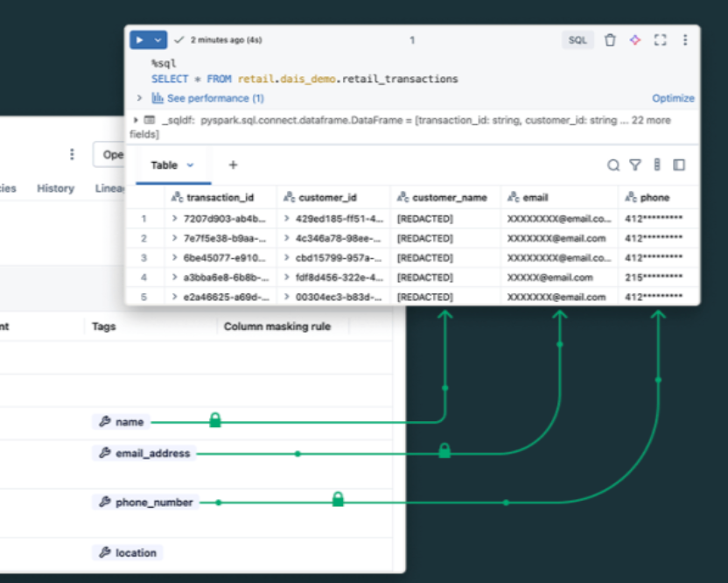Screen dimensions: 728x583
Task: Open the cell's kebab options menu
Action: click(685, 40)
